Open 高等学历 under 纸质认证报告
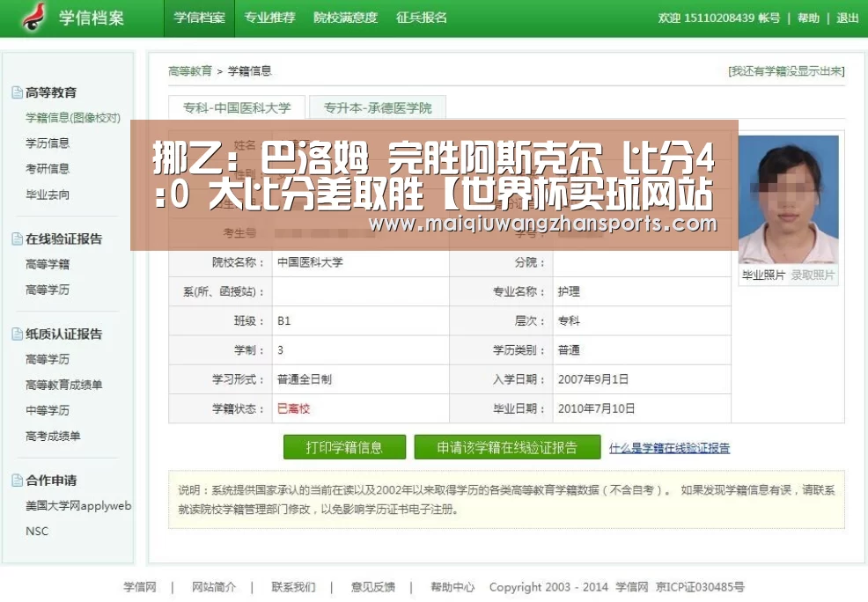Viewport: 868px width, 602px height. click(x=48, y=360)
